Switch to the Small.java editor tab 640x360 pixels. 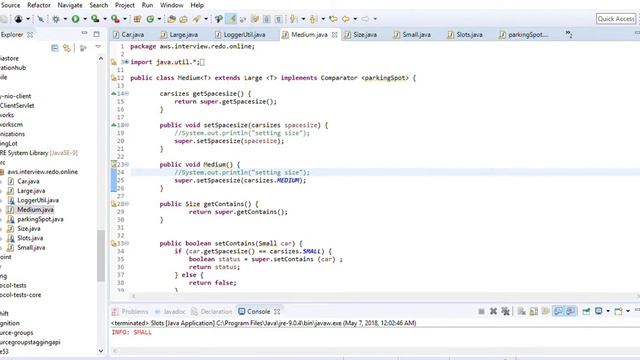pyautogui.click(x=412, y=35)
